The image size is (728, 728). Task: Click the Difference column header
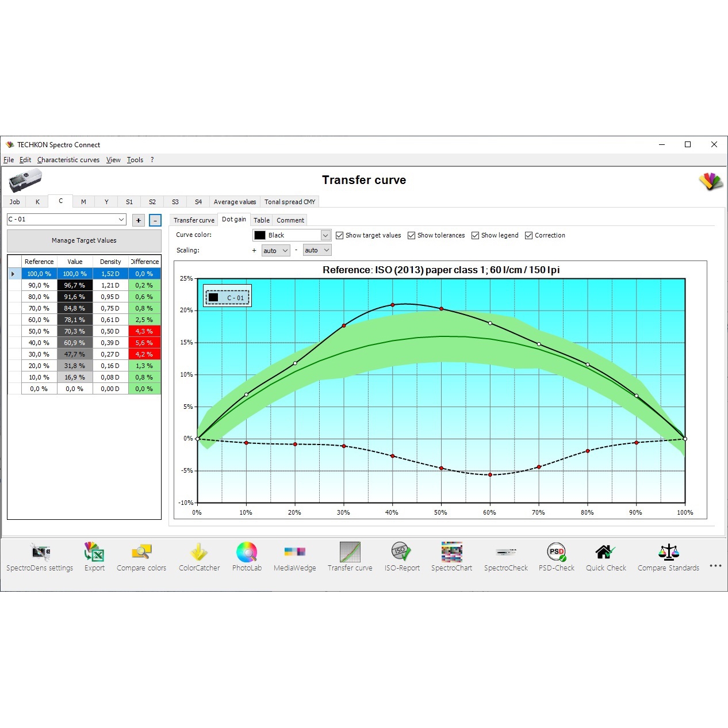tap(145, 262)
